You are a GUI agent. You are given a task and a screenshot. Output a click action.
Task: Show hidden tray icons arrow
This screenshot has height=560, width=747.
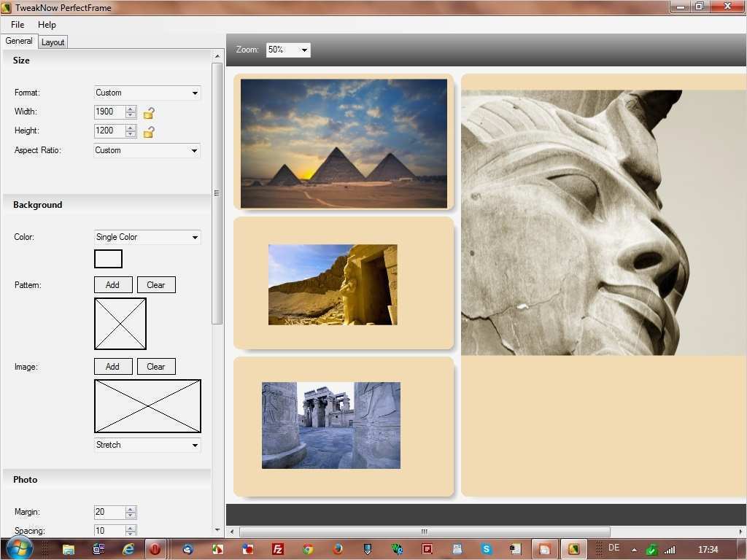click(x=634, y=550)
